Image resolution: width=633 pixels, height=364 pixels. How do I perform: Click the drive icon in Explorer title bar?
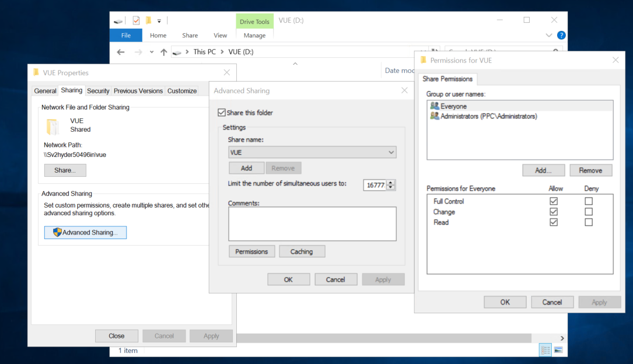point(118,21)
